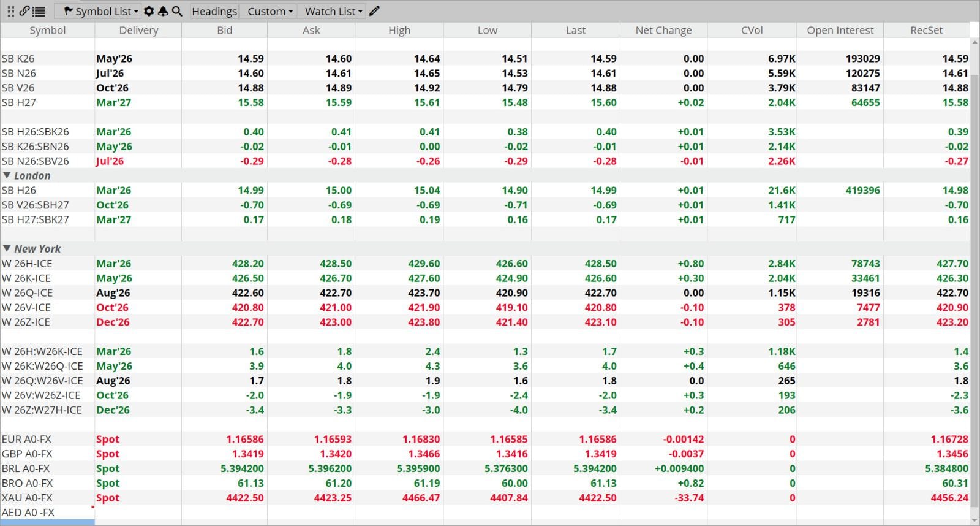Click the pencil edit icon
980x526 pixels.
[x=375, y=11]
